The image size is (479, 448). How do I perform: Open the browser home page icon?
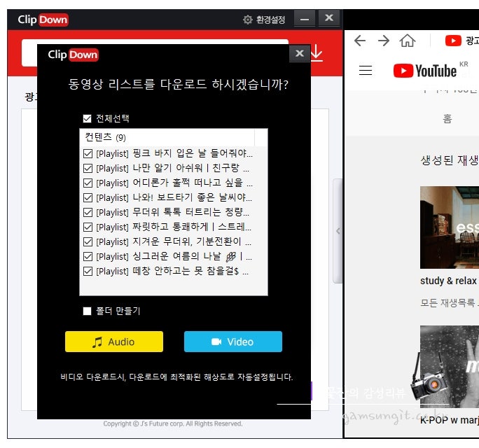coord(408,41)
